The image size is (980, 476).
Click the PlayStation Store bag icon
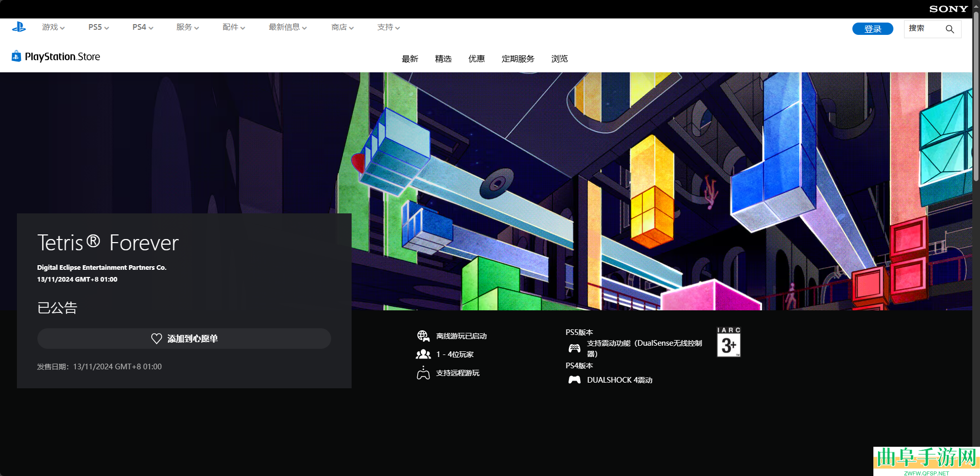pos(16,56)
